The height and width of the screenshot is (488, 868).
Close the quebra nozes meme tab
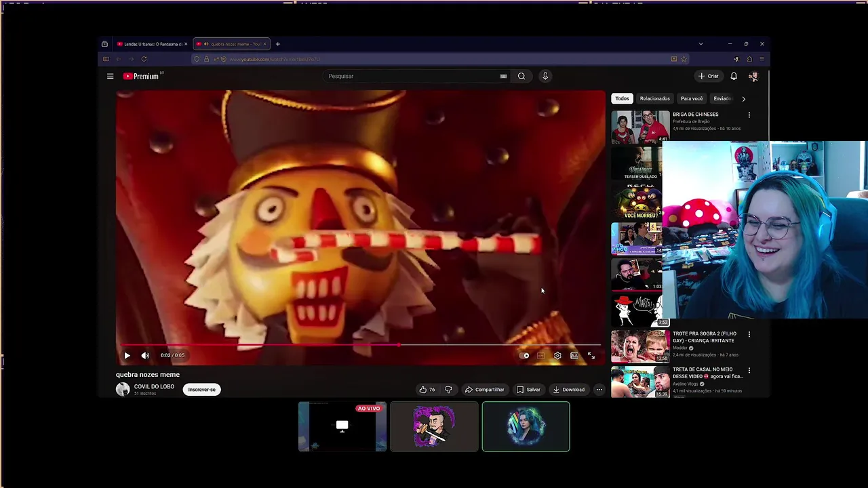[x=264, y=44]
